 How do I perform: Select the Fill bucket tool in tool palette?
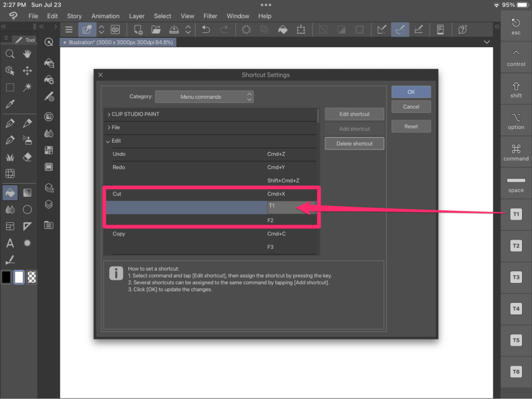[10, 193]
